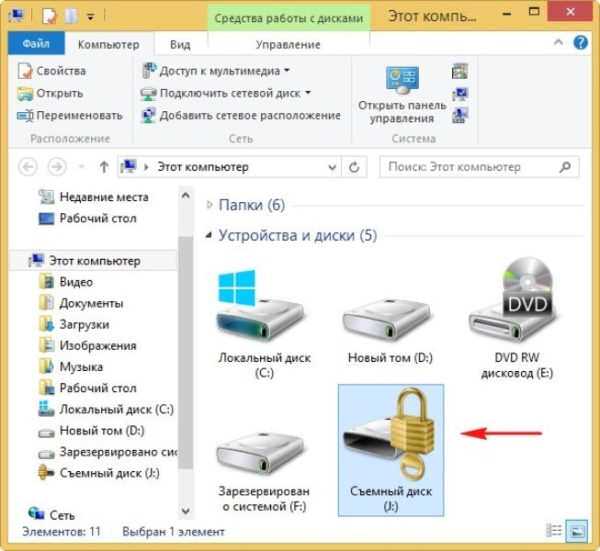Switch to large icons view via status bar icon
Screen dimensions: 600x551
577,530
